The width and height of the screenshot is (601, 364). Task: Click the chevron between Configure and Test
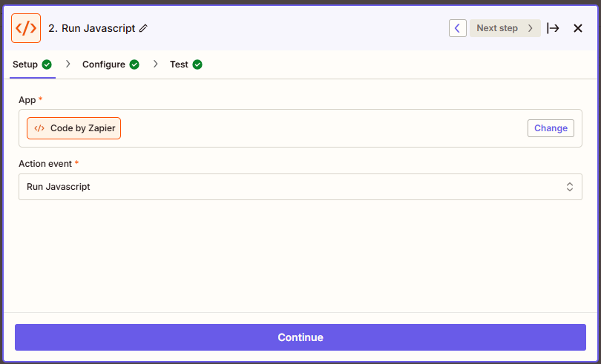tap(155, 64)
